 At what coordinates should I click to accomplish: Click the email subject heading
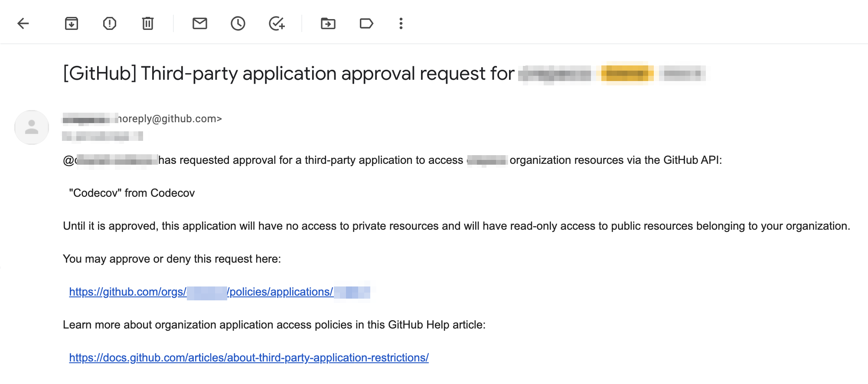384,74
